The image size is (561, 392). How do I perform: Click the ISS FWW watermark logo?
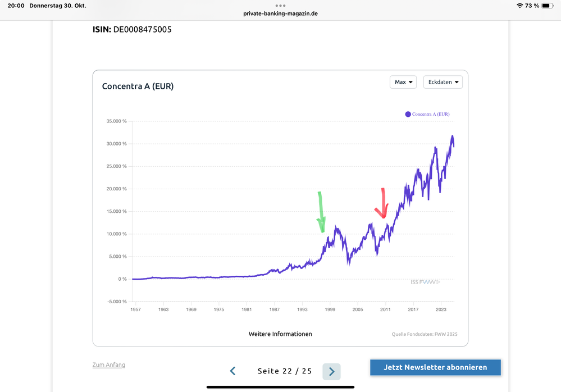[x=425, y=282]
